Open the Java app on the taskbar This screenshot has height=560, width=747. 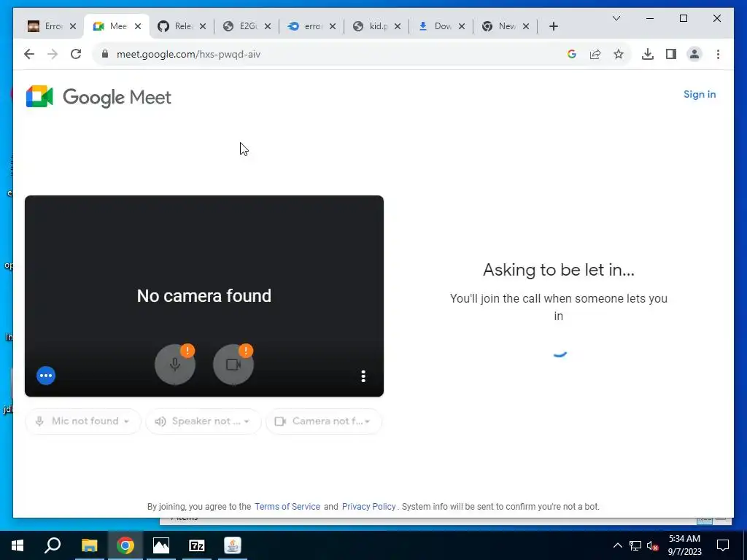[x=233, y=545]
